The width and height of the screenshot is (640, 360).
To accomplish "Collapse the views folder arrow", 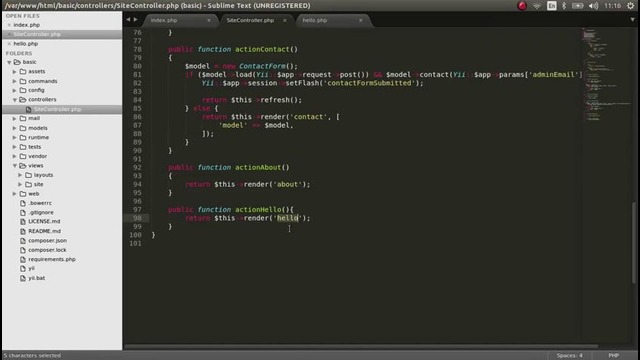I will 15,166.
